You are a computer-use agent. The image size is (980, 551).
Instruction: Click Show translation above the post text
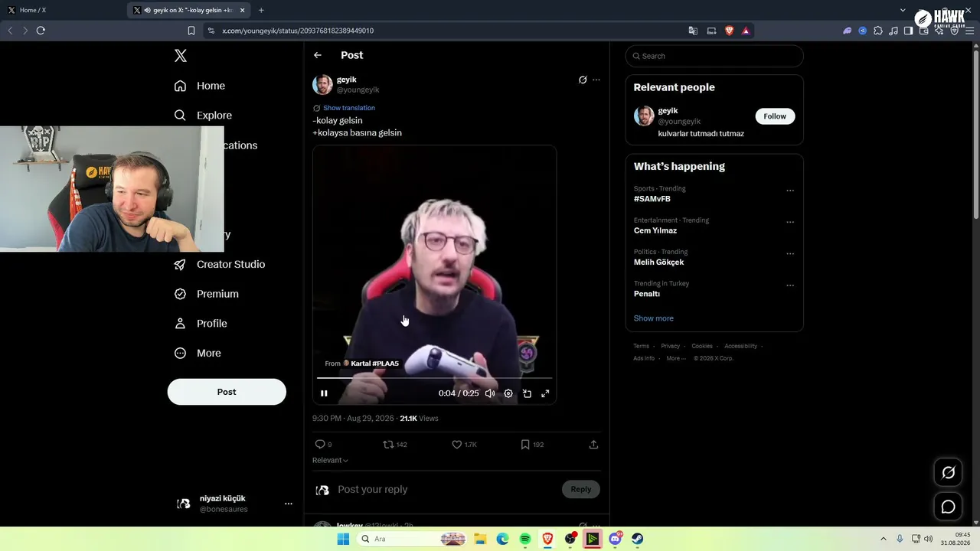[x=349, y=108]
